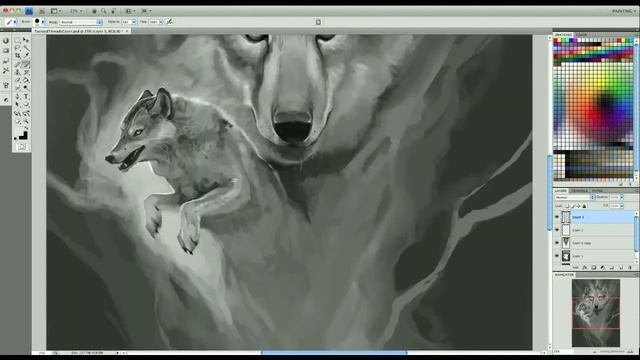Select the Zoom tool in the toolbox
This screenshot has height=360, width=640.
26,121
